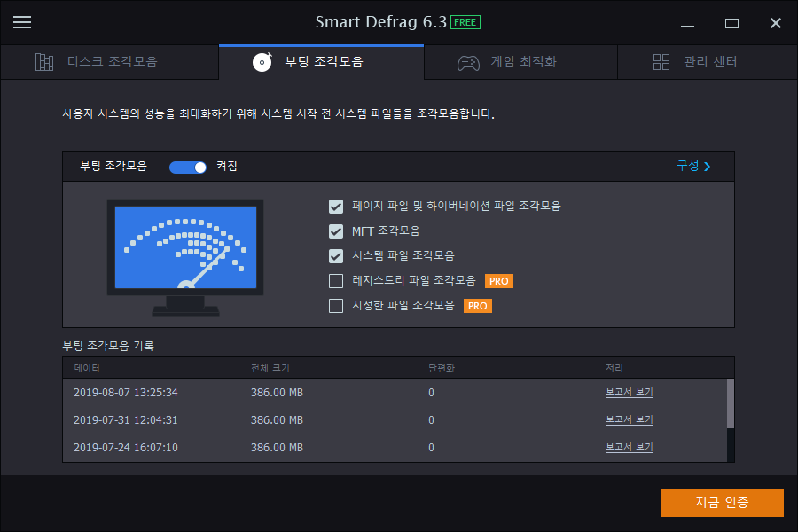Check the 지정한 파일 조각모음 checkbox
798x532 pixels.
point(336,305)
